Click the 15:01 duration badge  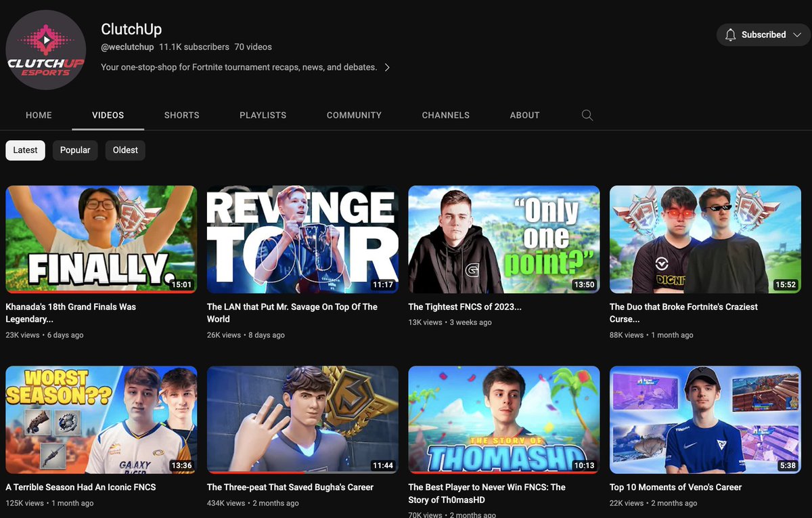[183, 284]
